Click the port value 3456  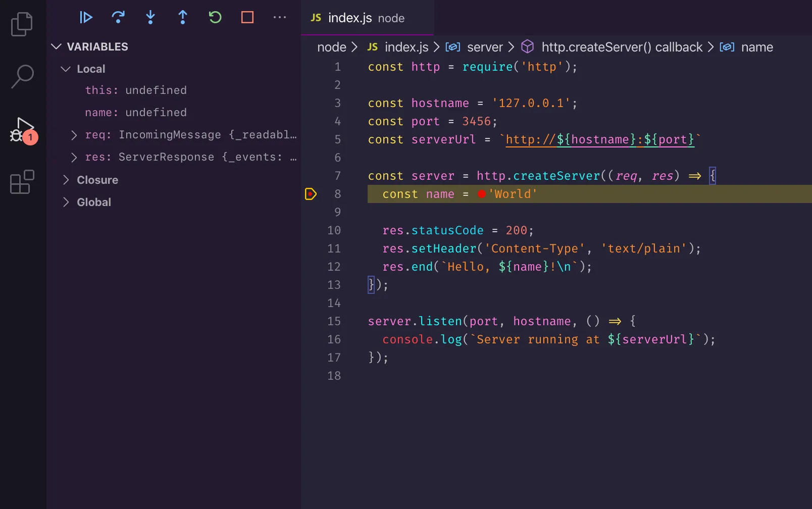476,121
